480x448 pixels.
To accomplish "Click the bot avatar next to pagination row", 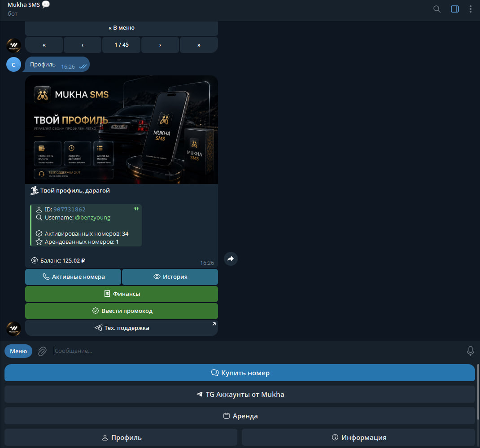I will (13, 46).
